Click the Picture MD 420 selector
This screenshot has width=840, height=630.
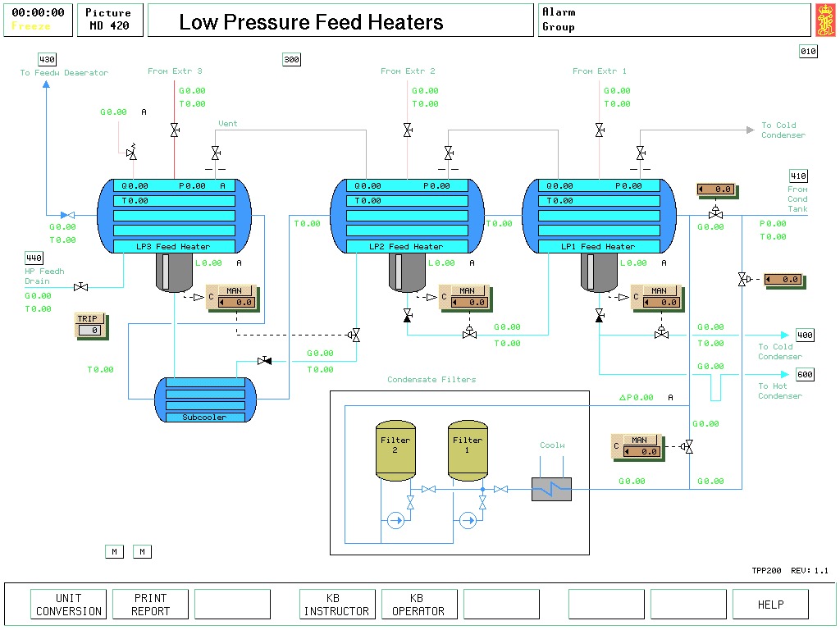coord(110,21)
